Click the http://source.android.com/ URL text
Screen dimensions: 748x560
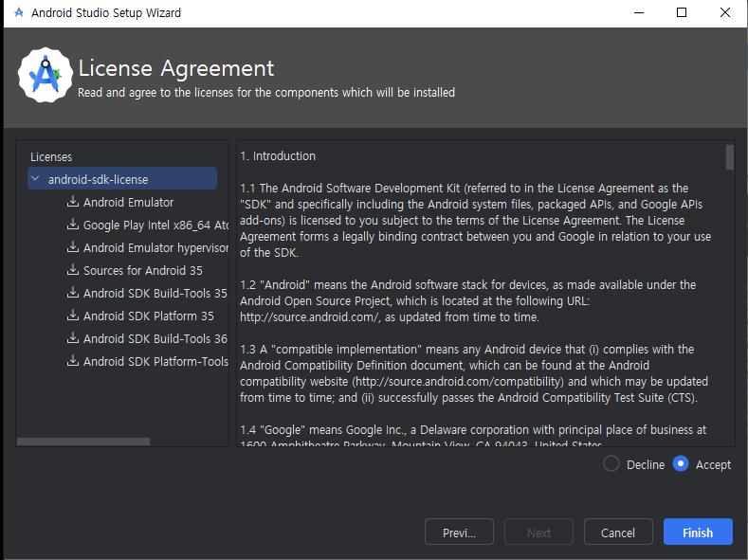click(x=310, y=316)
